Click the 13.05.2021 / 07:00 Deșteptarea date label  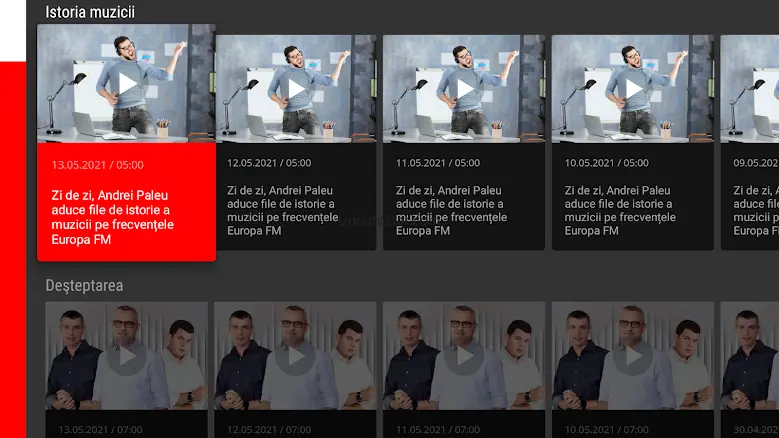pyautogui.click(x=100, y=430)
